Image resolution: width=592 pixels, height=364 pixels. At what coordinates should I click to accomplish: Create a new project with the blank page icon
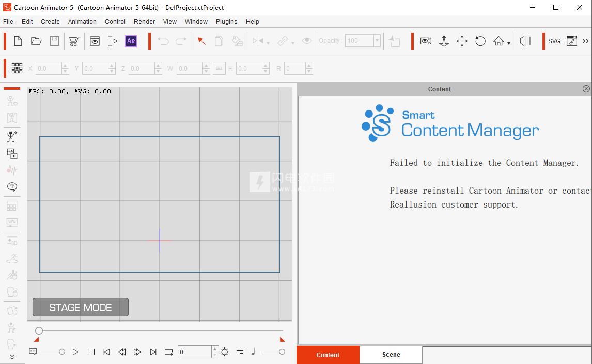18,41
